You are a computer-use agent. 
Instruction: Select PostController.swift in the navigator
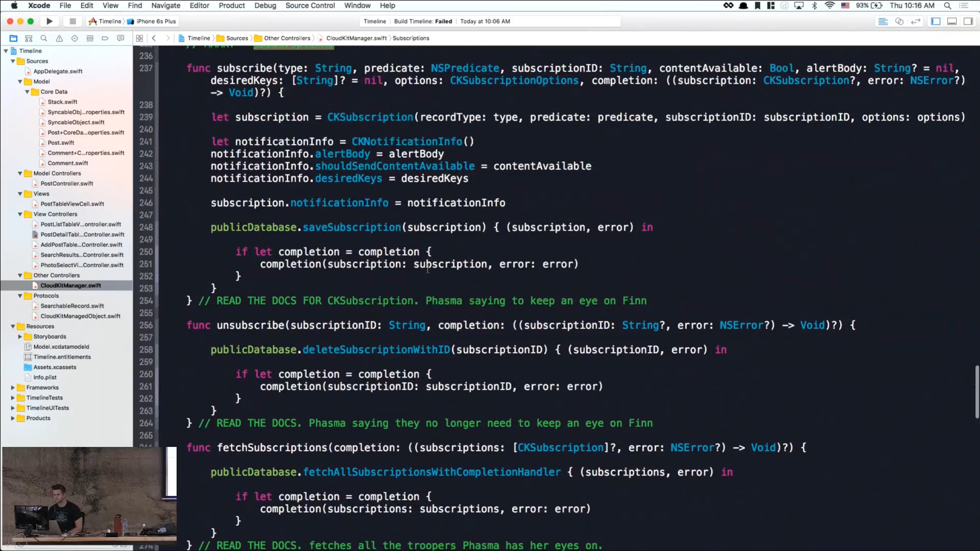pyautogui.click(x=67, y=183)
